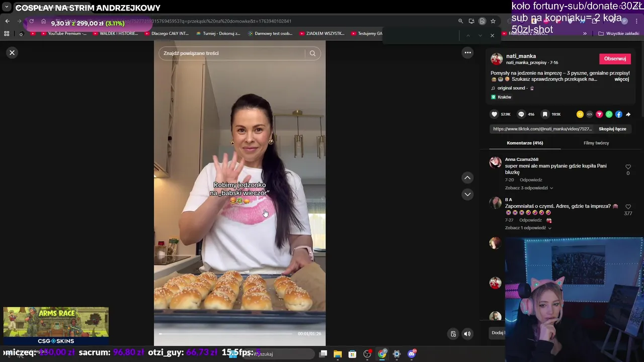Viewport: 644px width, 362px height.
Task: Close the TikTok video viewer
Action: click(12, 53)
